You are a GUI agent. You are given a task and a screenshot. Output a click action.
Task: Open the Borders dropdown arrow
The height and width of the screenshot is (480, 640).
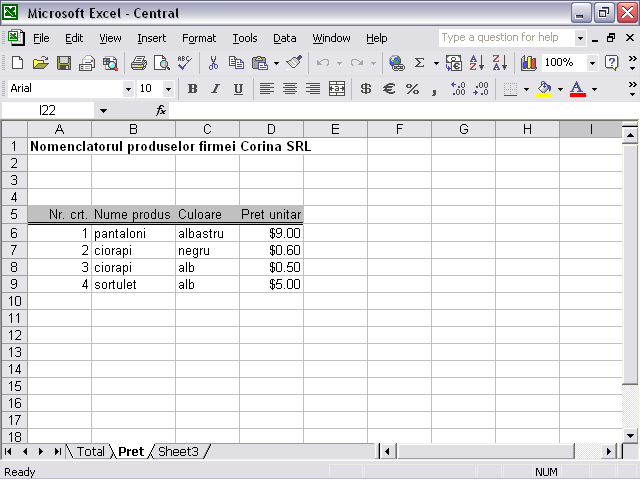(526, 89)
